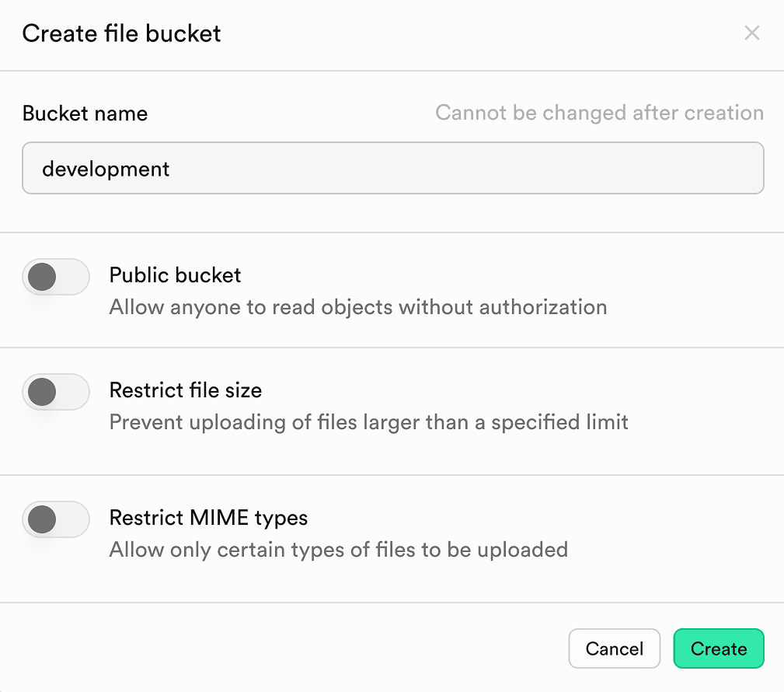The image size is (784, 692).
Task: Close the Create file bucket dialog
Action: click(751, 33)
